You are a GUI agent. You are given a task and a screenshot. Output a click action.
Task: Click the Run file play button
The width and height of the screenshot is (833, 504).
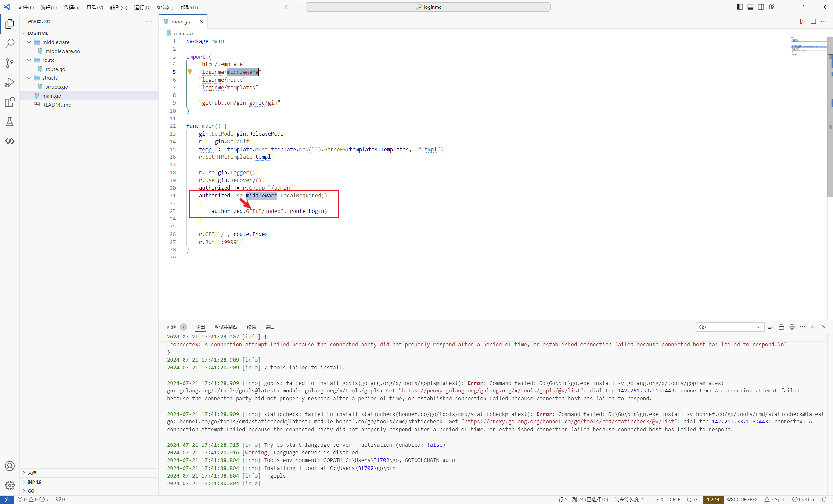[x=802, y=21]
